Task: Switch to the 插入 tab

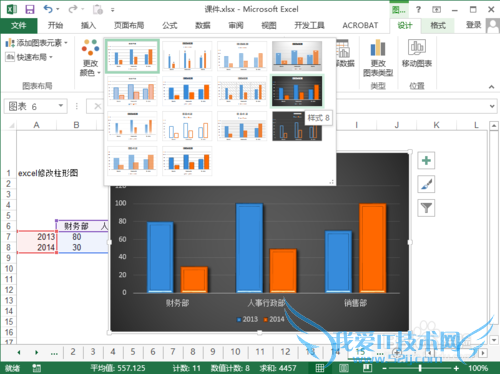Action: pos(88,25)
